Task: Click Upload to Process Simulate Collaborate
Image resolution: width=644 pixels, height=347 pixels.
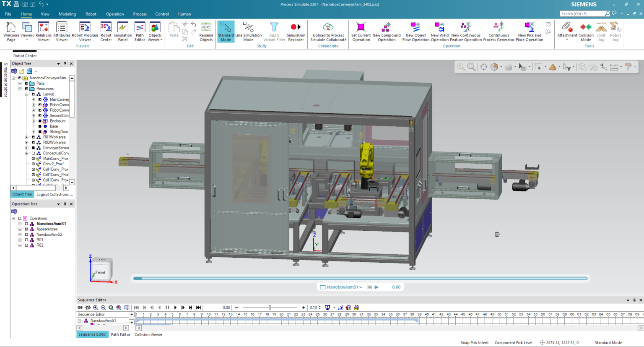Action: [328, 31]
